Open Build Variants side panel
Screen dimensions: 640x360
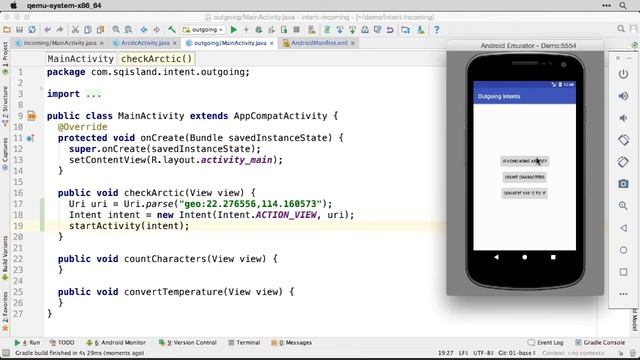5,258
